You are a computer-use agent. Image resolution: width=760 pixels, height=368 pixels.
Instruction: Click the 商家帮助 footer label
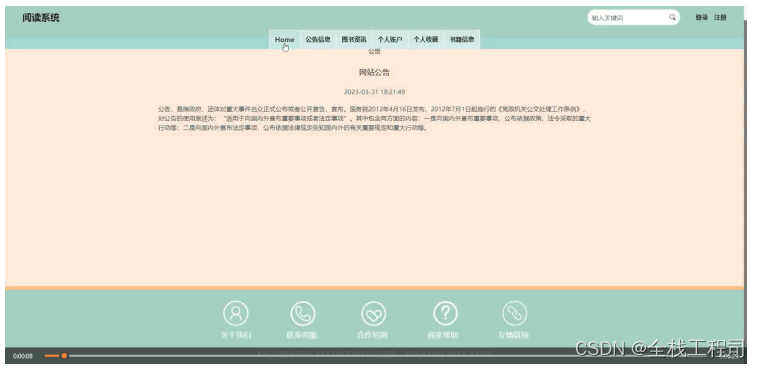coord(443,335)
